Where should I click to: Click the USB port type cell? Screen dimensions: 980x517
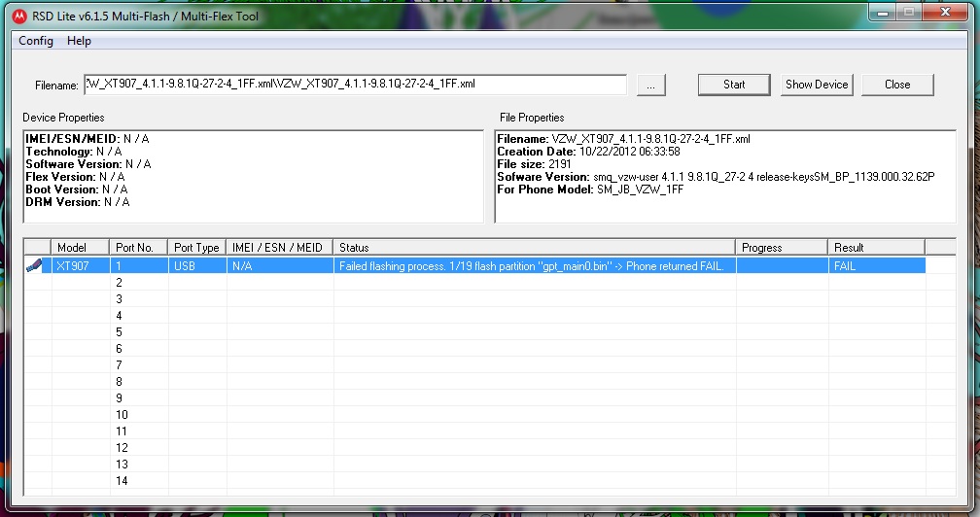196,266
